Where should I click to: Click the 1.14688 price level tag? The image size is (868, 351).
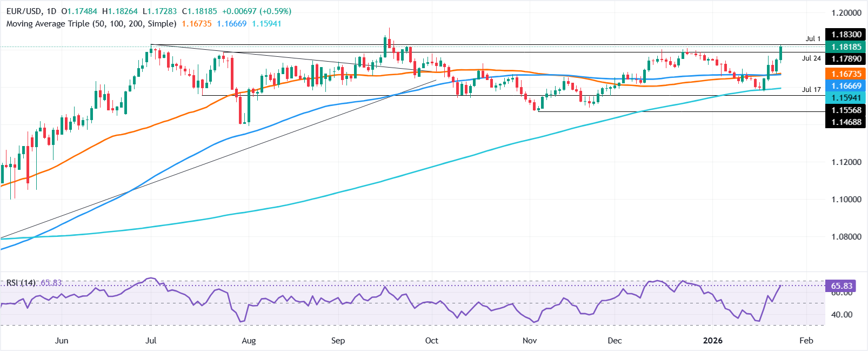tap(846, 122)
